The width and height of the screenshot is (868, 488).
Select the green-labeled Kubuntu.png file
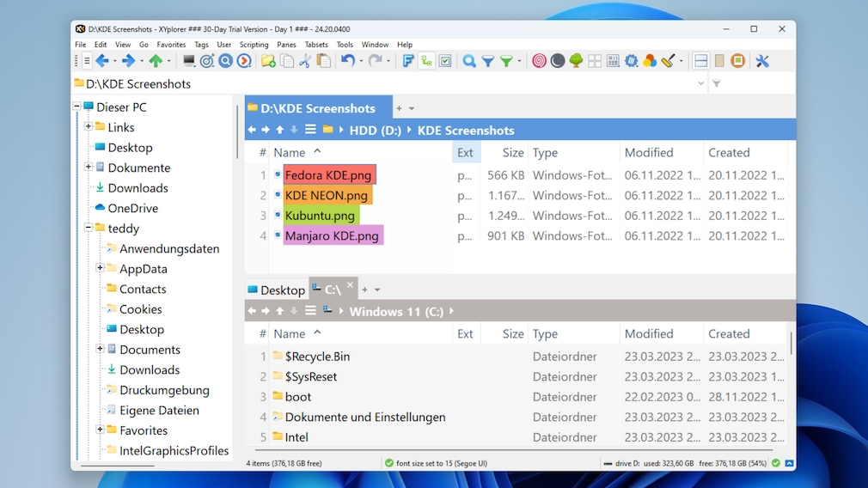321,216
